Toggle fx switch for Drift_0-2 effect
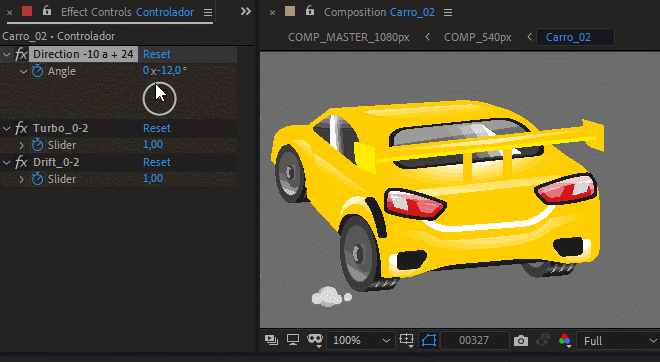 (x=21, y=162)
